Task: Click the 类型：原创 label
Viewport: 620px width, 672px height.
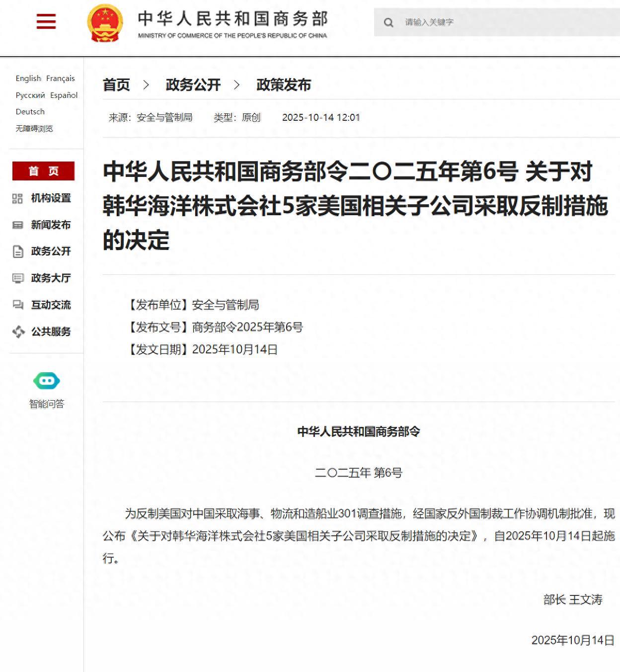Action: (x=237, y=118)
